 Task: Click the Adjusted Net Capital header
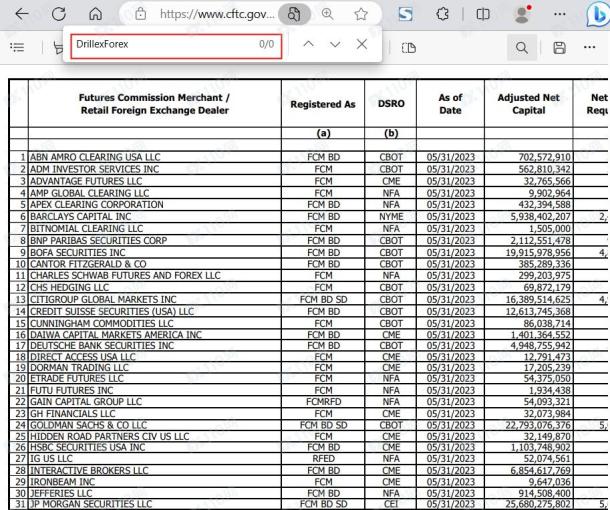pos(528,104)
